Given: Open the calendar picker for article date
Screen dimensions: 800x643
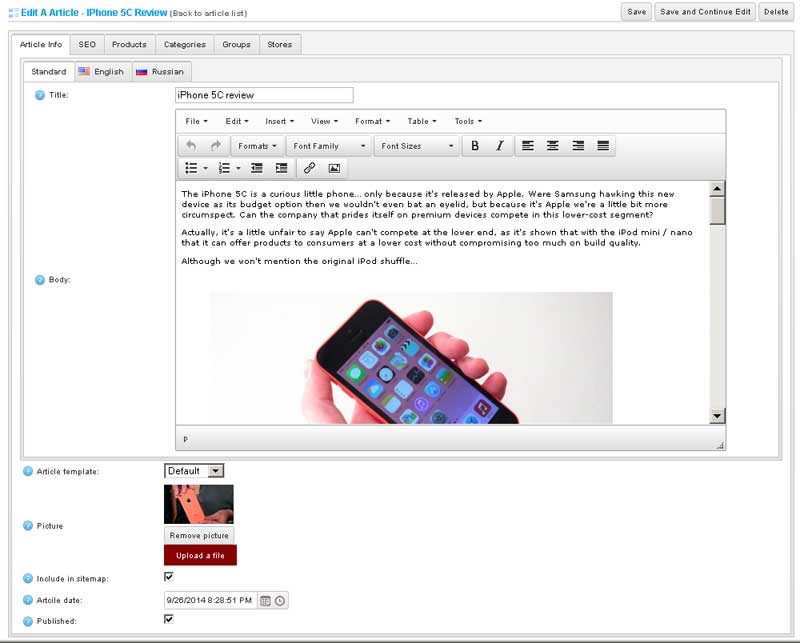Looking at the screenshot, I should (265, 601).
